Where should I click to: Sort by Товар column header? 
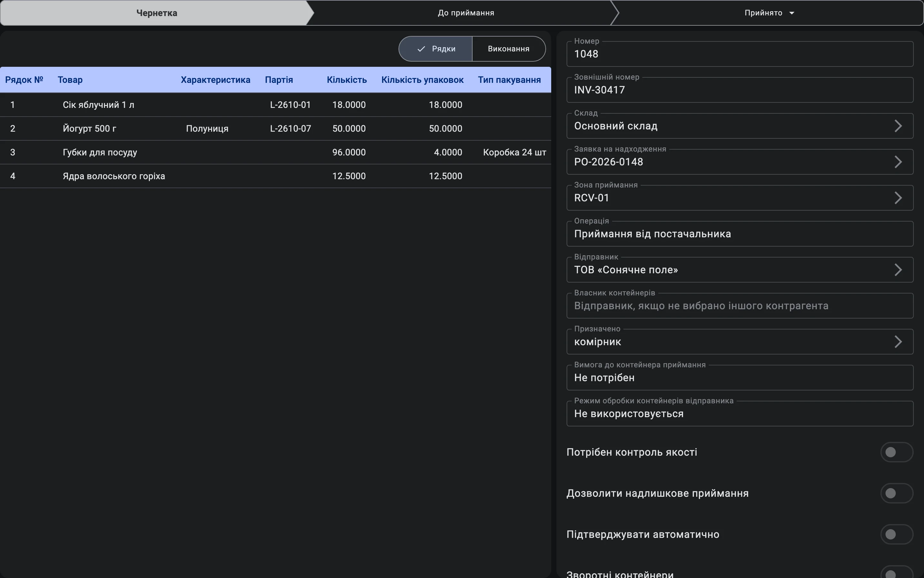pyautogui.click(x=70, y=80)
